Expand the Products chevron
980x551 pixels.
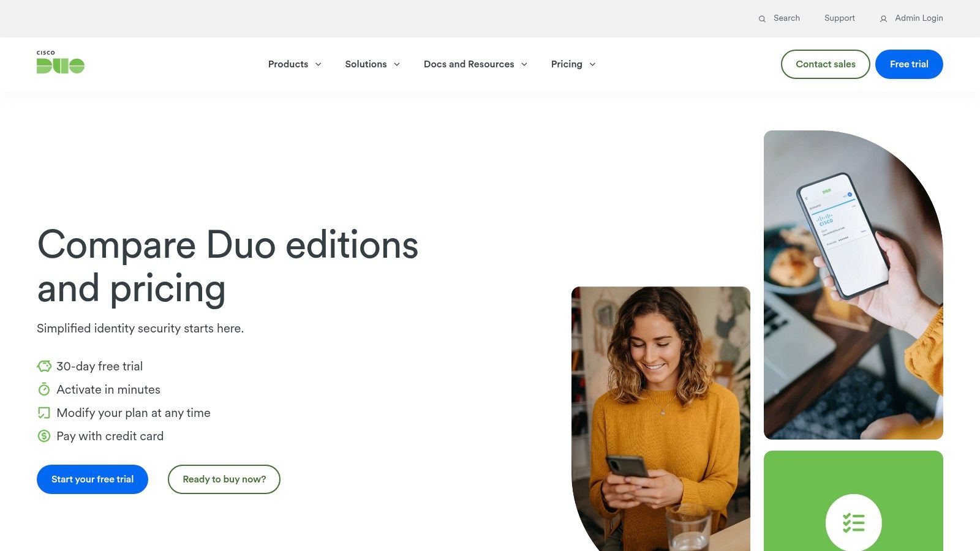[x=318, y=64]
